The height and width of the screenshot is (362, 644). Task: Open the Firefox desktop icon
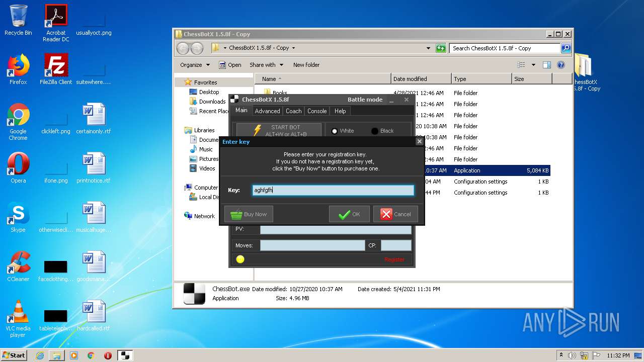18,69
